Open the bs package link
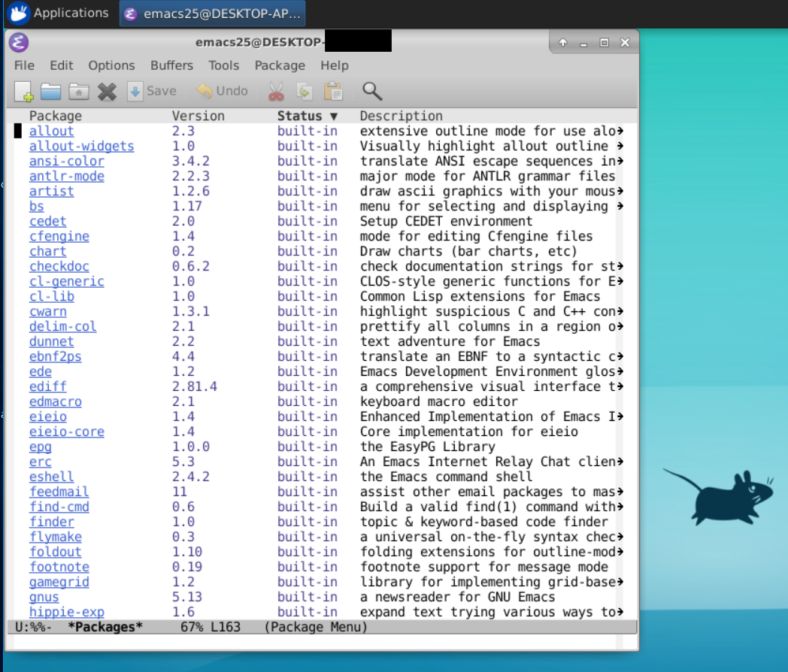788x672 pixels. [x=36, y=207]
